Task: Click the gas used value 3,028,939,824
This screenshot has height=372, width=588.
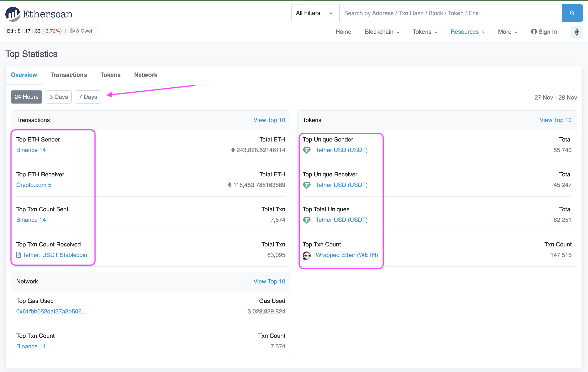Action: pyautogui.click(x=266, y=311)
